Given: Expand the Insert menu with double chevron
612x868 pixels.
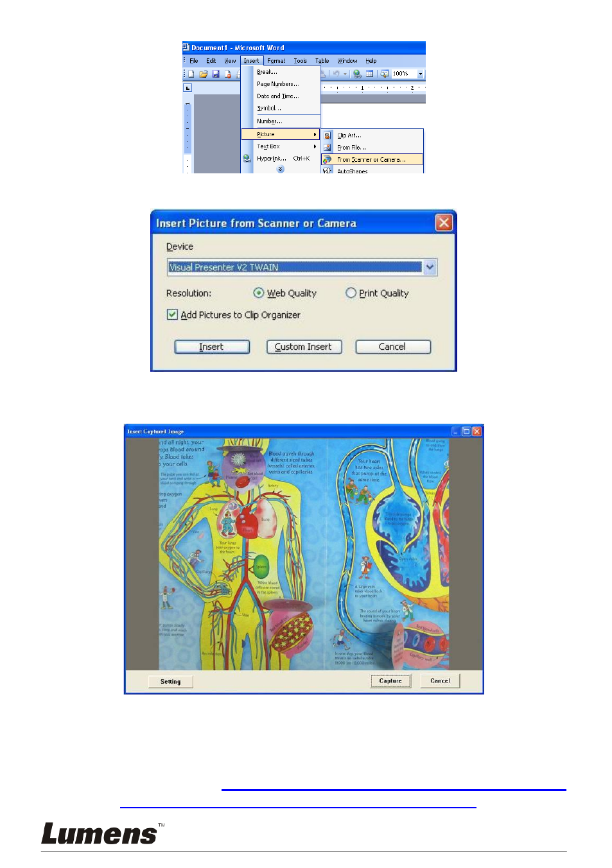Looking at the screenshot, I should [x=281, y=169].
